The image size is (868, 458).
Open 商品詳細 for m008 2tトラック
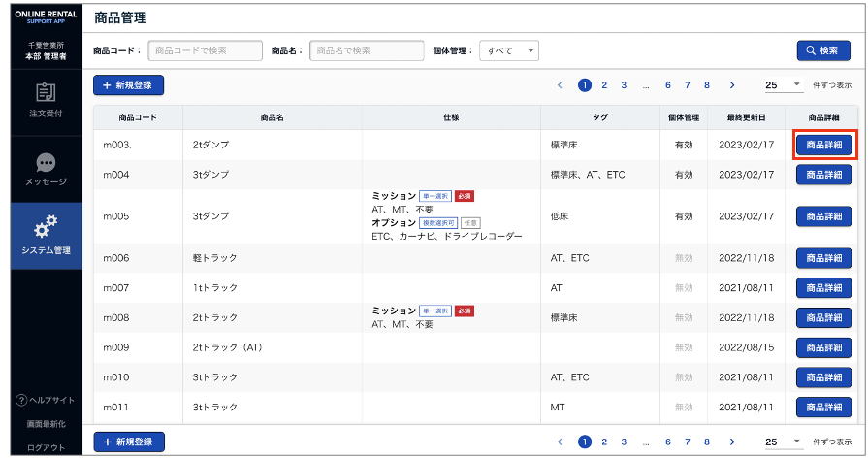pyautogui.click(x=823, y=317)
